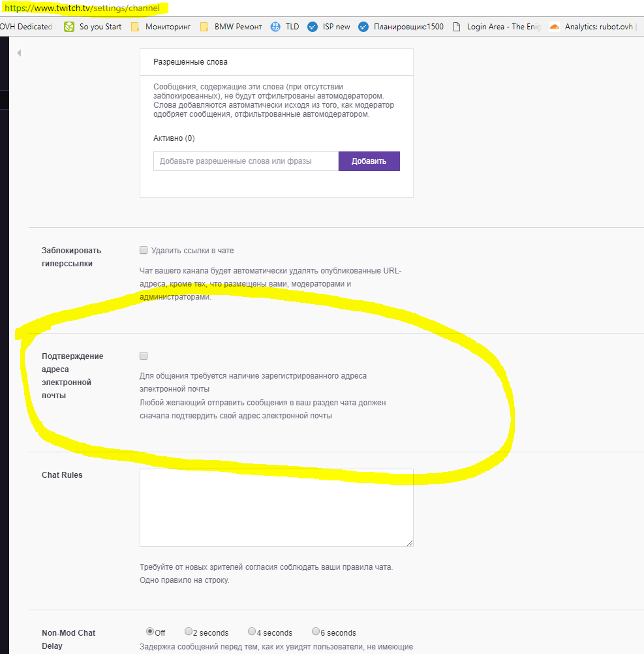
Task: Select the Off chat delay option
Action: pos(151,632)
